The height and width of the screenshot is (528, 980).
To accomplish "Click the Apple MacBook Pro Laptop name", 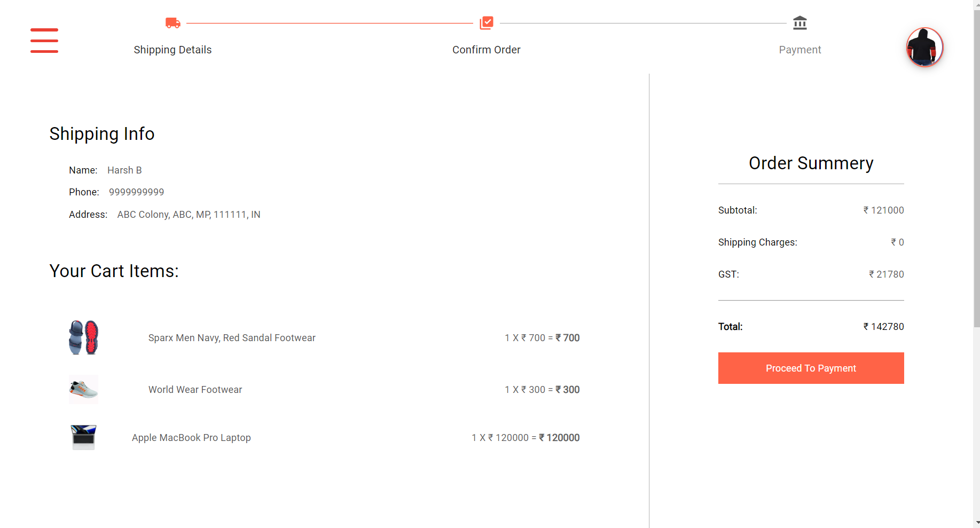I will click(191, 437).
